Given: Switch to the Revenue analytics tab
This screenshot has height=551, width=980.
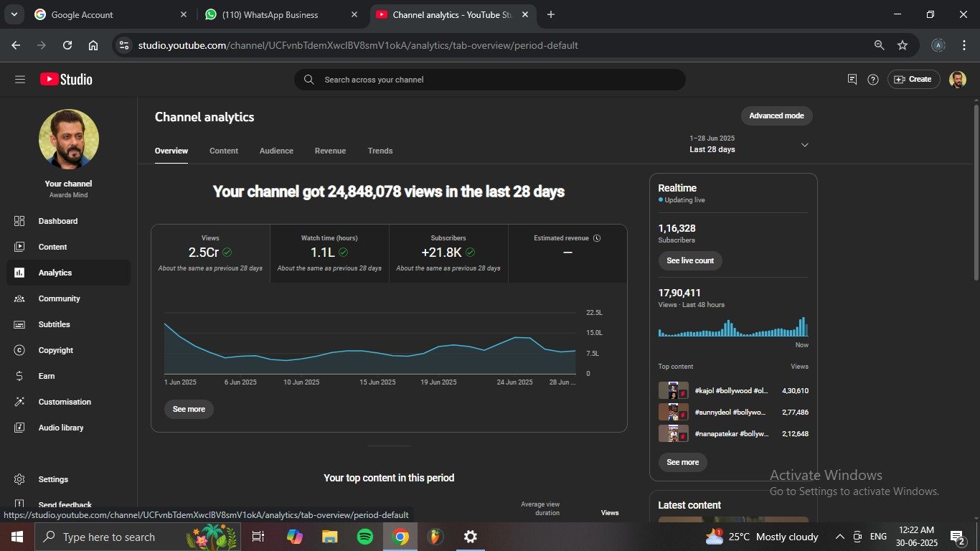Looking at the screenshot, I should [x=330, y=151].
